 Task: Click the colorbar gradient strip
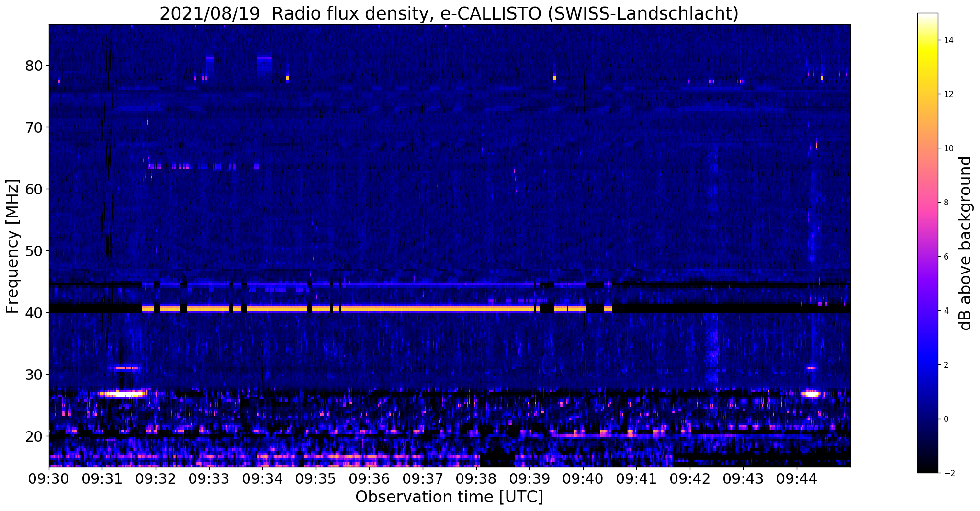click(x=927, y=243)
